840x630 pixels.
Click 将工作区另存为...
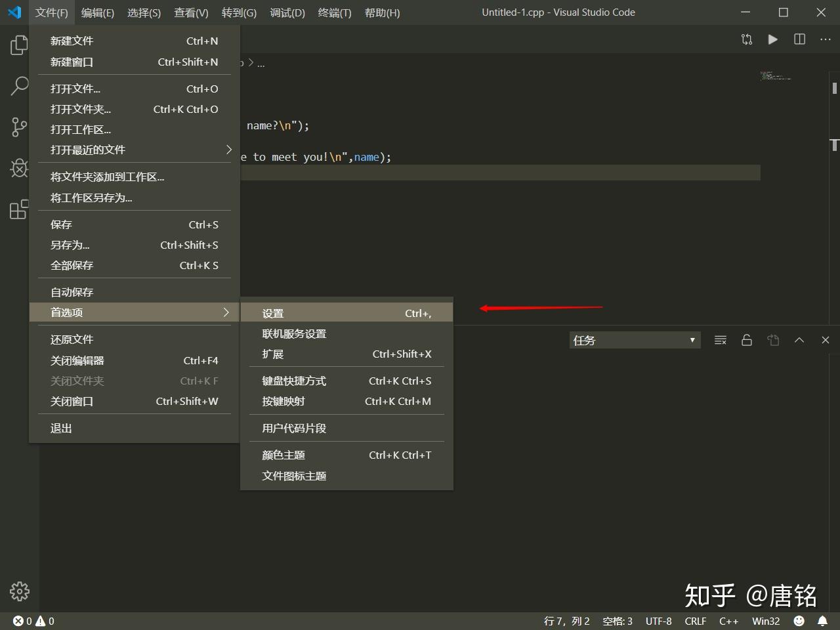pyautogui.click(x=135, y=198)
